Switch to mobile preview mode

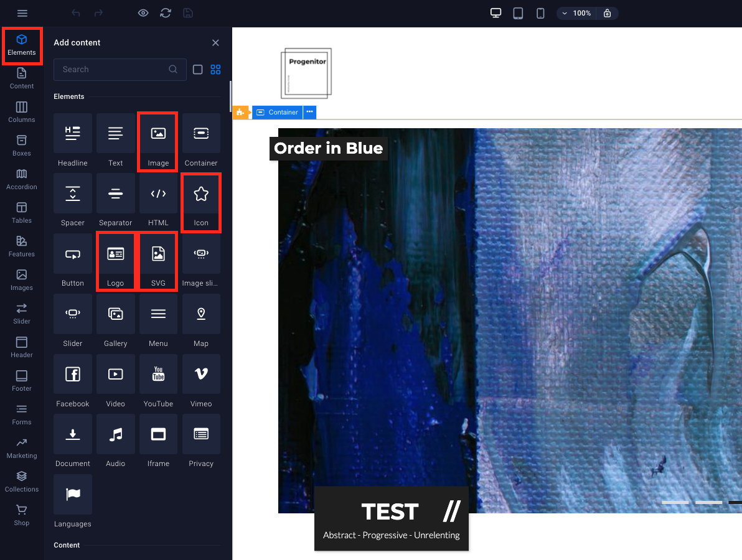click(540, 13)
